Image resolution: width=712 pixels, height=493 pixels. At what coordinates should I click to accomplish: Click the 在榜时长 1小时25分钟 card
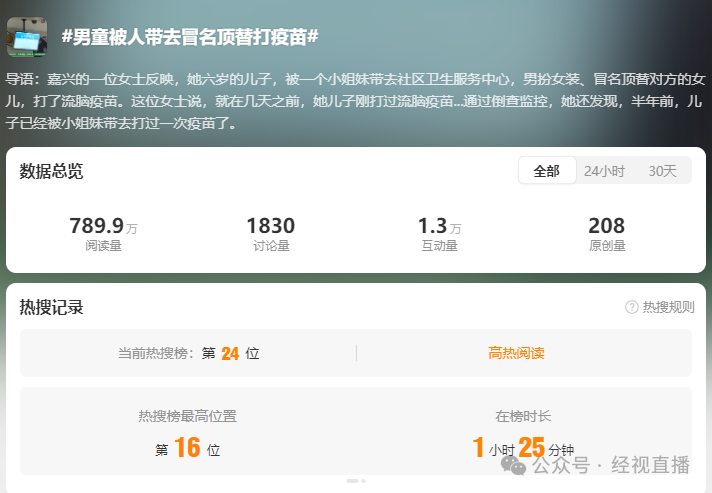(523, 433)
